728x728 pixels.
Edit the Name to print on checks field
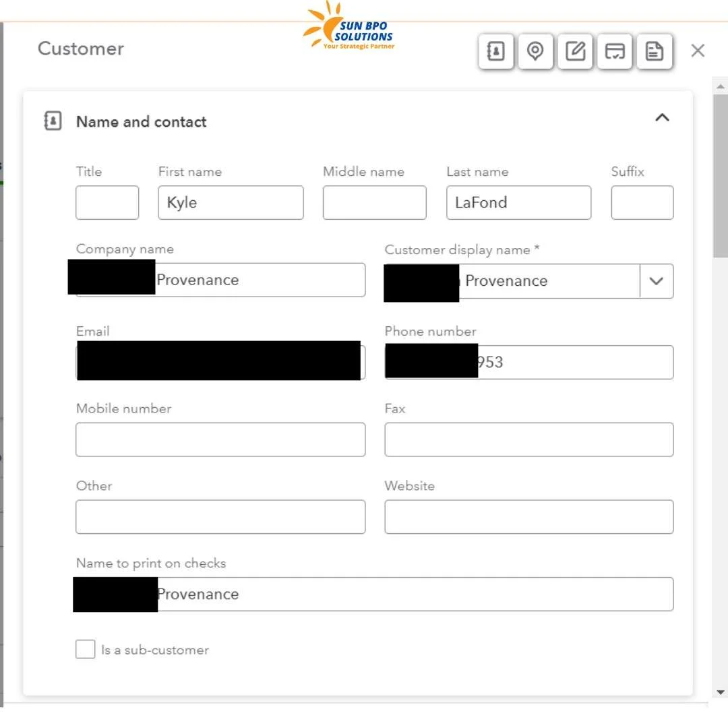[x=374, y=594]
